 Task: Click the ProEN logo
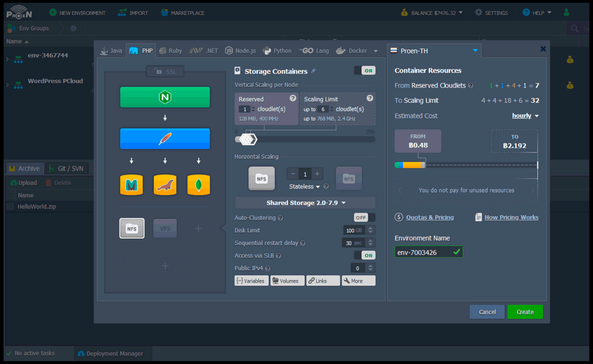coord(19,12)
